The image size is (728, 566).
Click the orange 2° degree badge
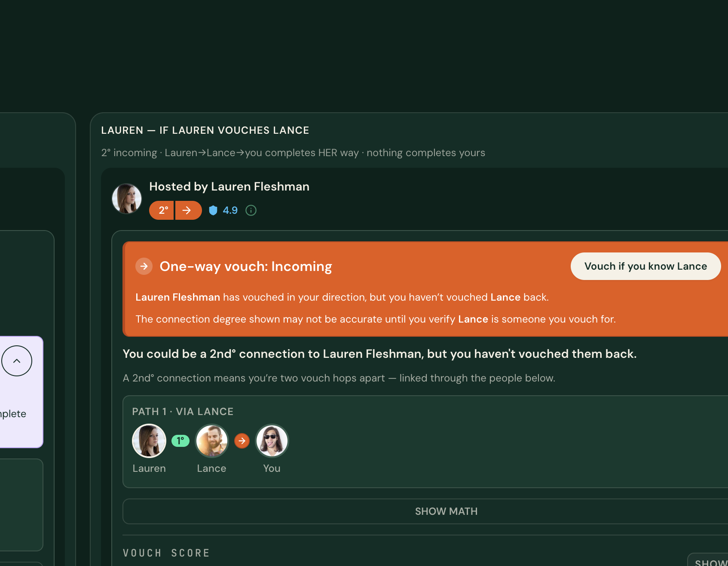click(162, 210)
